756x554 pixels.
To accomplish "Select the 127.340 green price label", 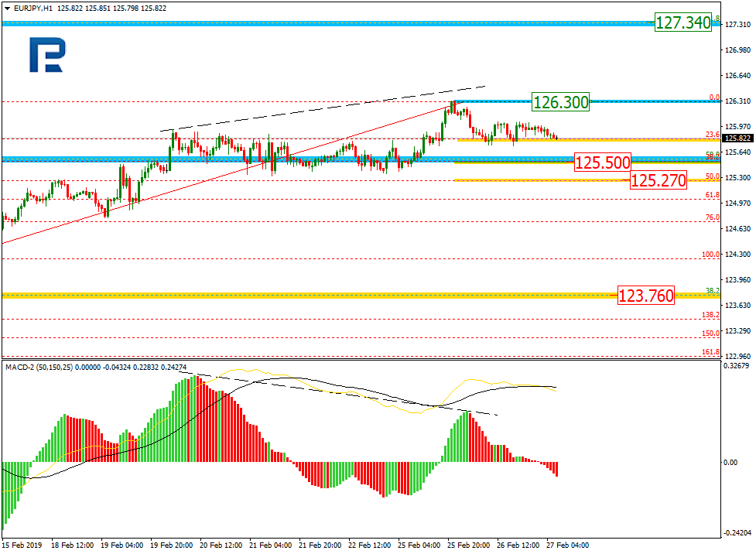I will point(683,22).
